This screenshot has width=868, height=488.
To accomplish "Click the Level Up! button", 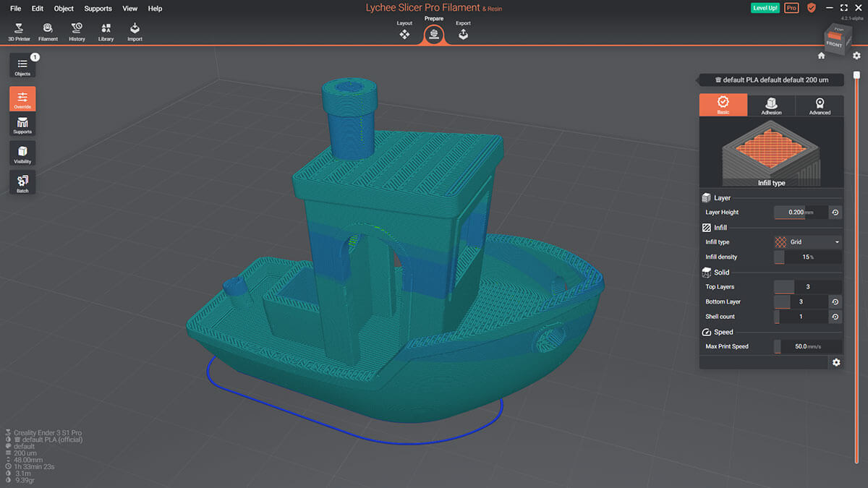I will coord(765,8).
